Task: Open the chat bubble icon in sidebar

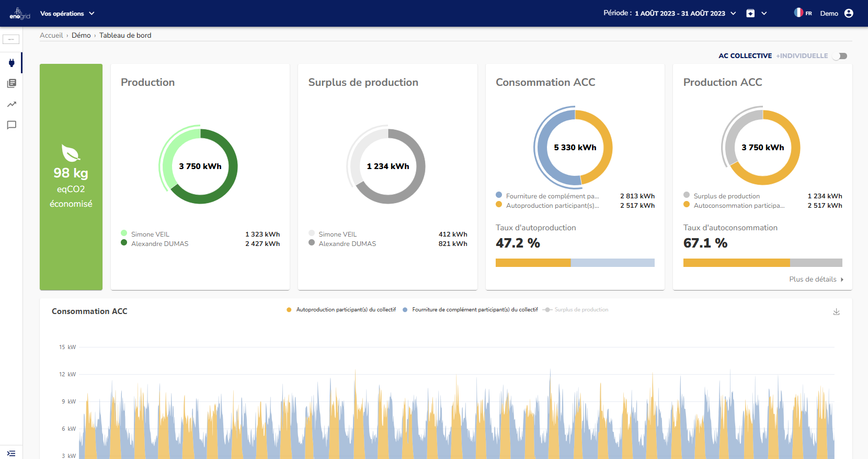Action: pos(12,125)
